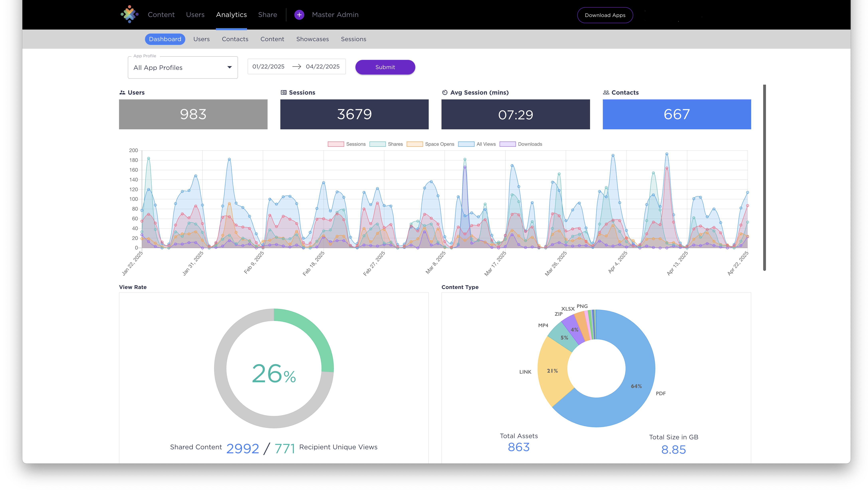The image size is (868, 493).
Task: Click the Submit button
Action: (385, 67)
